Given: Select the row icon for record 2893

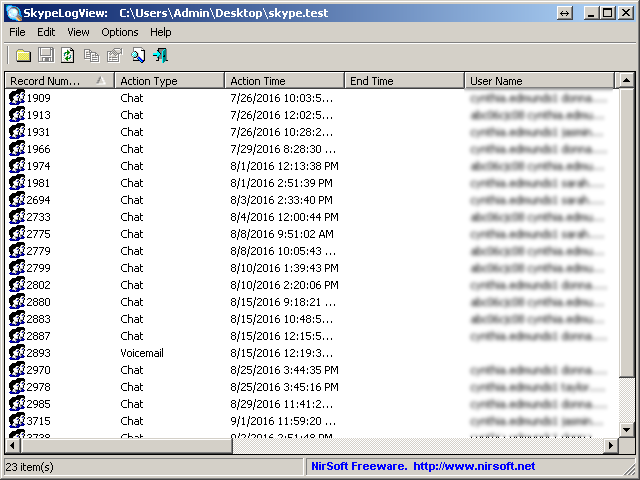Looking at the screenshot, I should (x=17, y=353).
